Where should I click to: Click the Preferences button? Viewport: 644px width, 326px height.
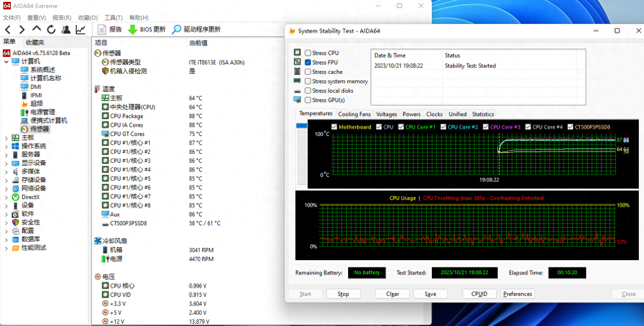click(x=517, y=294)
